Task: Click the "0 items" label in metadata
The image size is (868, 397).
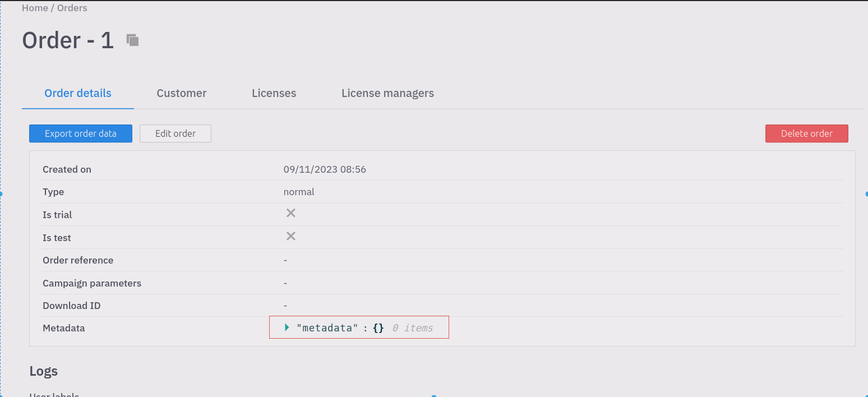Action: tap(413, 327)
